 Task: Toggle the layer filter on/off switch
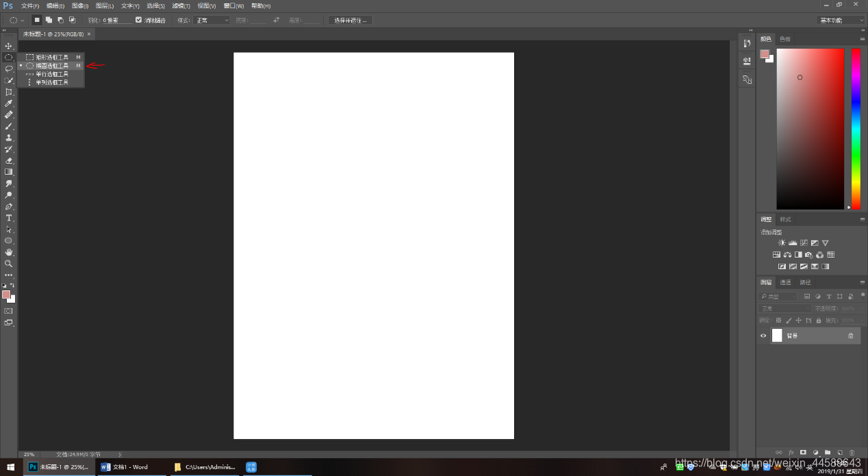click(863, 295)
